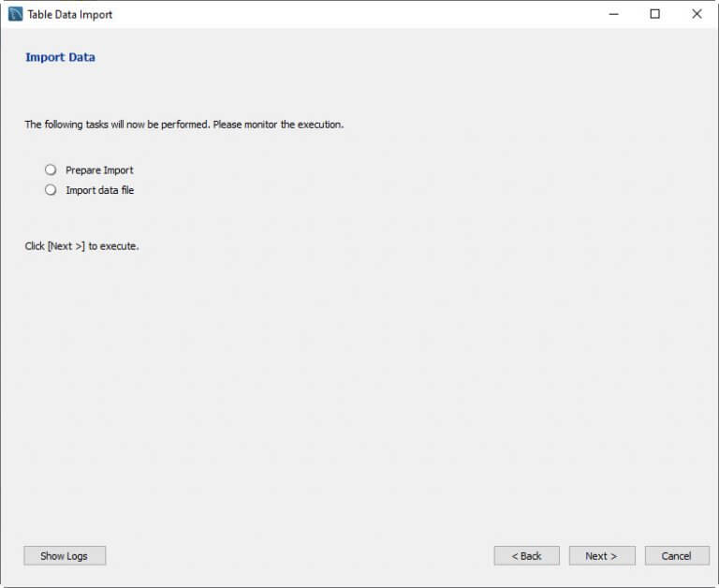719x588 pixels.
Task: Close the Table Data Import dialog
Action: pyautogui.click(x=697, y=14)
